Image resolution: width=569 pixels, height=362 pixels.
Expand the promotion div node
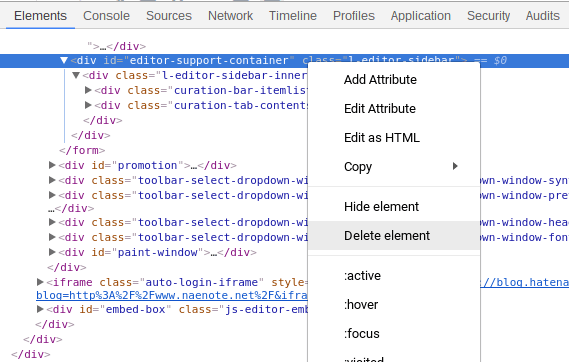pos(52,165)
